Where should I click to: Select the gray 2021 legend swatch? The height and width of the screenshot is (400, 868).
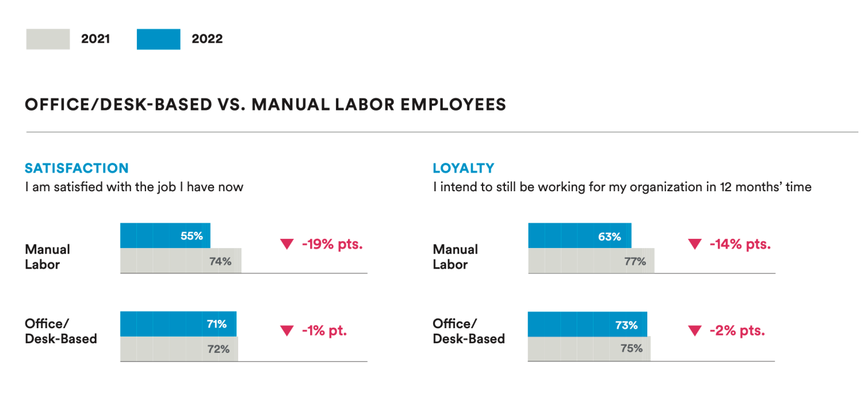click(x=48, y=39)
